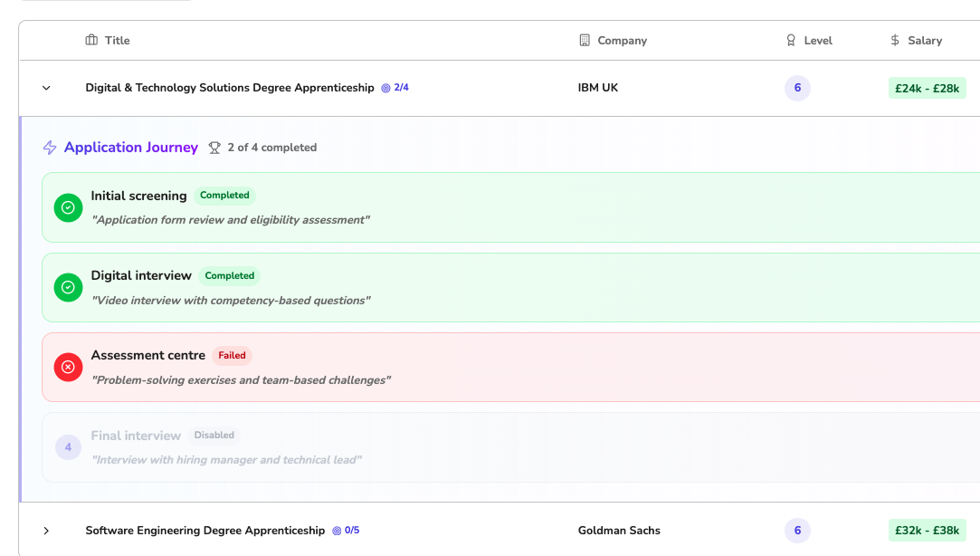Open Digital & Technology Solutions Degree Apprenticeship title
980x556 pixels.
(x=229, y=88)
